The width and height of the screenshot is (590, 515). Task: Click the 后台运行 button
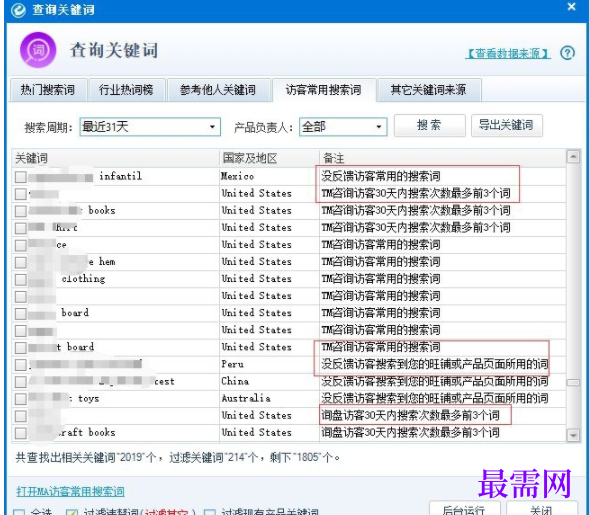pyautogui.click(x=465, y=509)
